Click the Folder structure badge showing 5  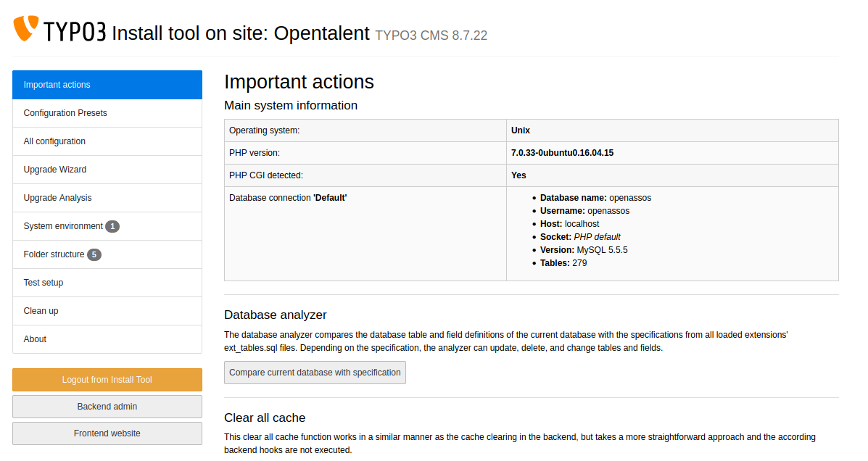click(x=94, y=254)
